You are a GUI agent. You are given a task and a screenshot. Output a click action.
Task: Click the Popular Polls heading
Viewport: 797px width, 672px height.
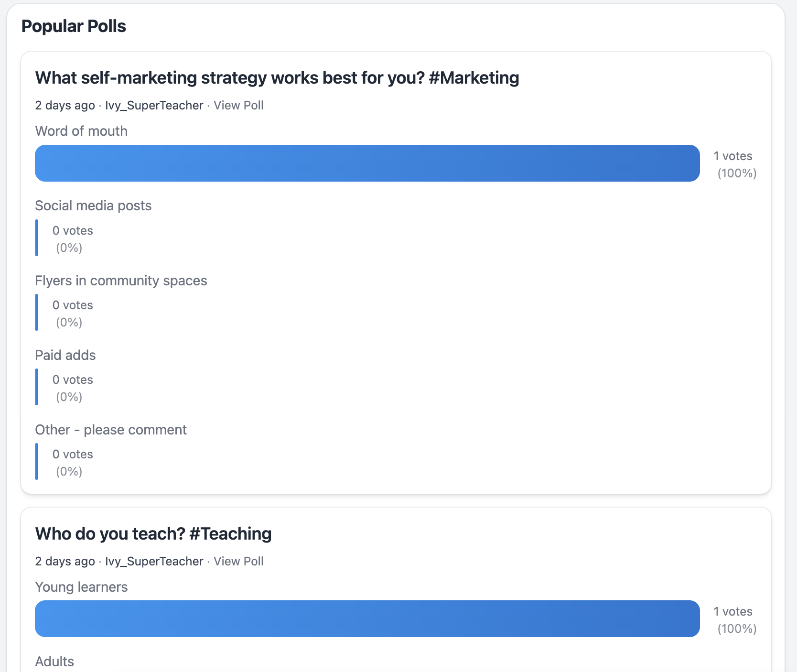(74, 26)
